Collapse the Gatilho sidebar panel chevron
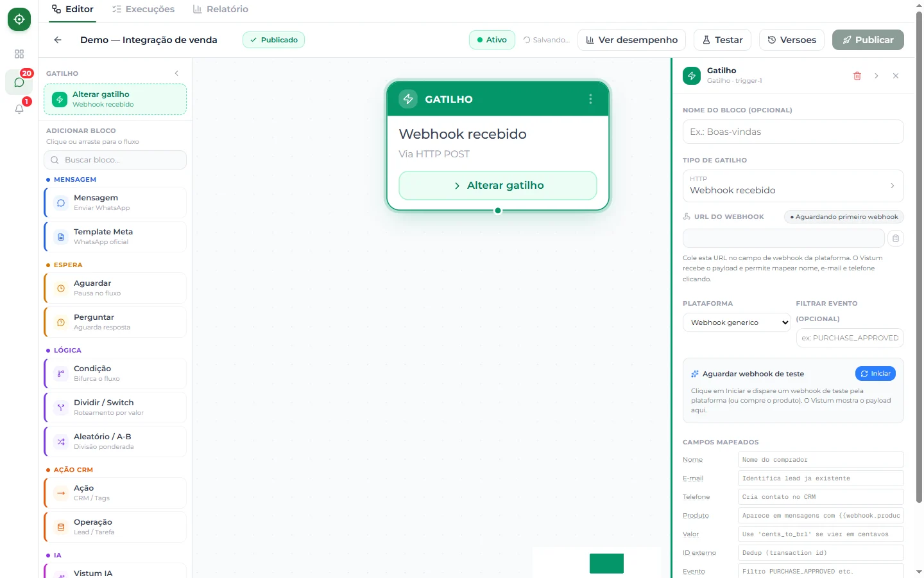The width and height of the screenshot is (924, 578). tap(176, 73)
